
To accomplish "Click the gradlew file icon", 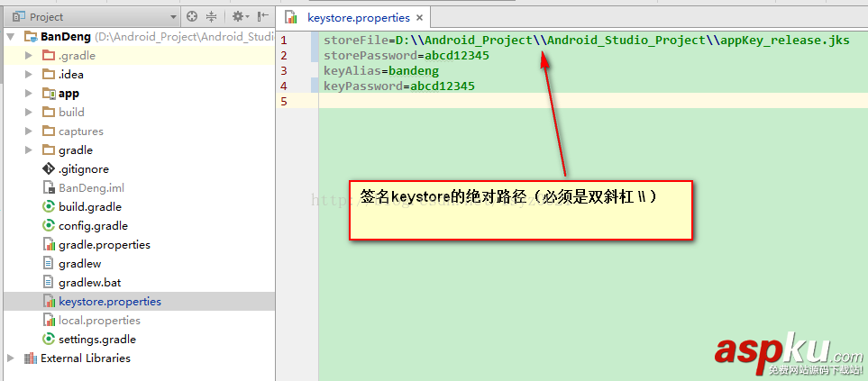I will 49,264.
